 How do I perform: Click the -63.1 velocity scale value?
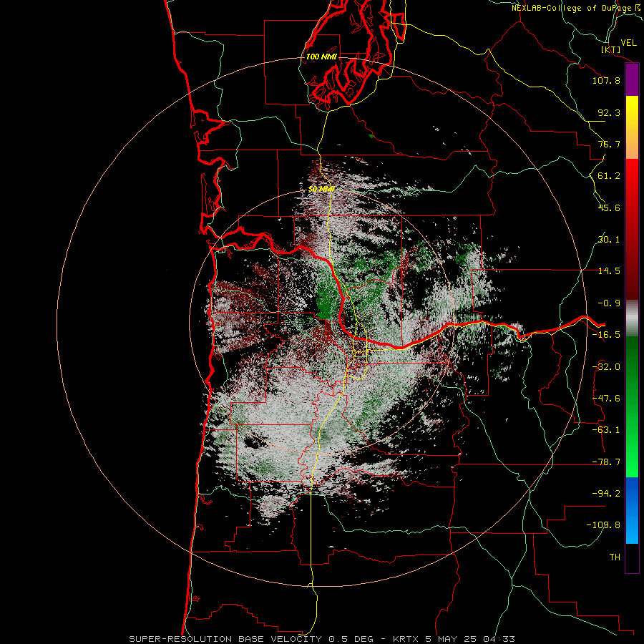pos(606,430)
